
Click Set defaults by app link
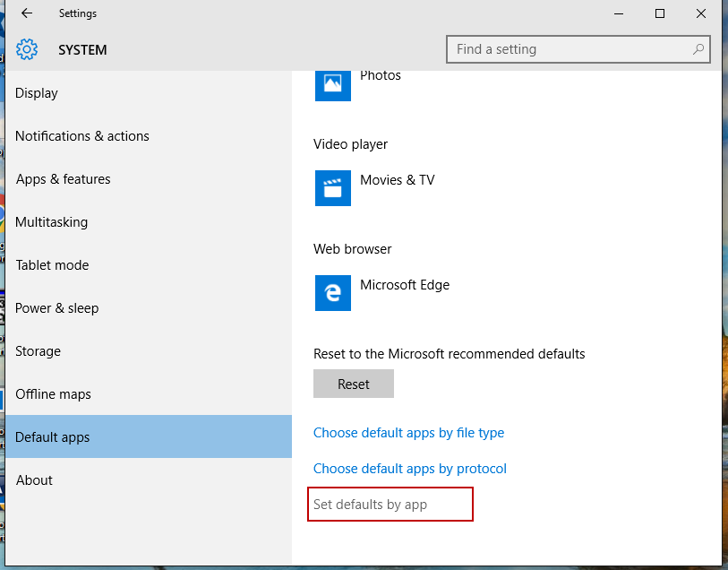(x=370, y=505)
